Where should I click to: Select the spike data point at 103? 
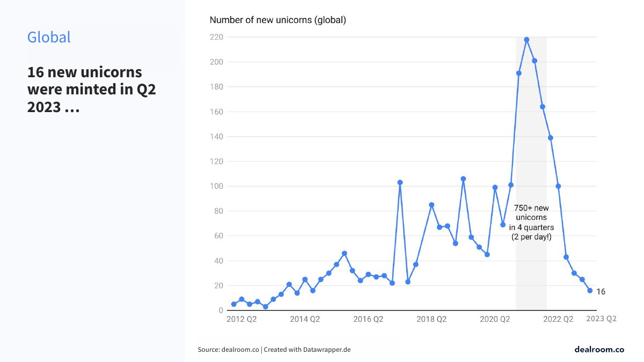pos(400,182)
